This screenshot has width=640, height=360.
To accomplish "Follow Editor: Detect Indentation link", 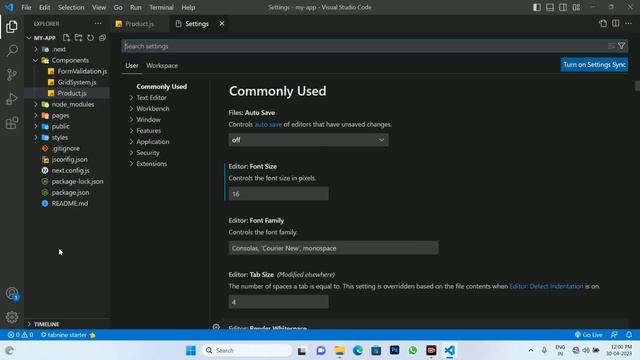I will pyautogui.click(x=547, y=286).
